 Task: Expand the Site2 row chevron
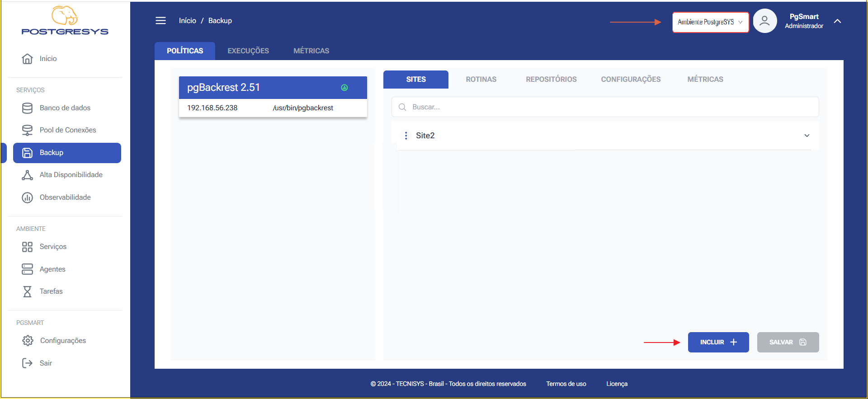click(x=807, y=136)
